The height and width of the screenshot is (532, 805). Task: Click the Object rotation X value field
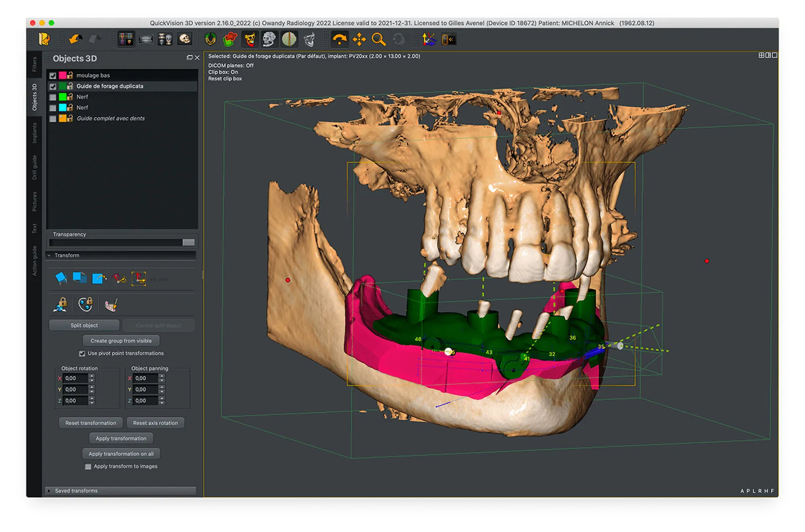point(75,378)
